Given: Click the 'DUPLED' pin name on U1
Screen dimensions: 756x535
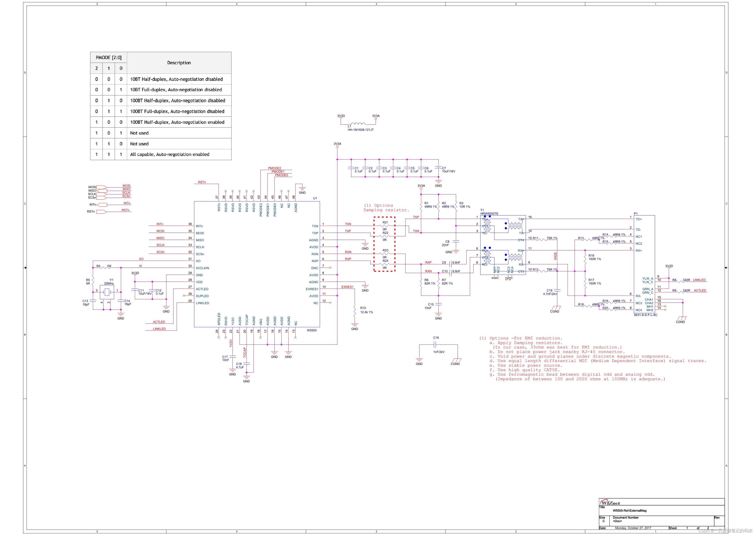Looking at the screenshot, I should coord(202,296).
